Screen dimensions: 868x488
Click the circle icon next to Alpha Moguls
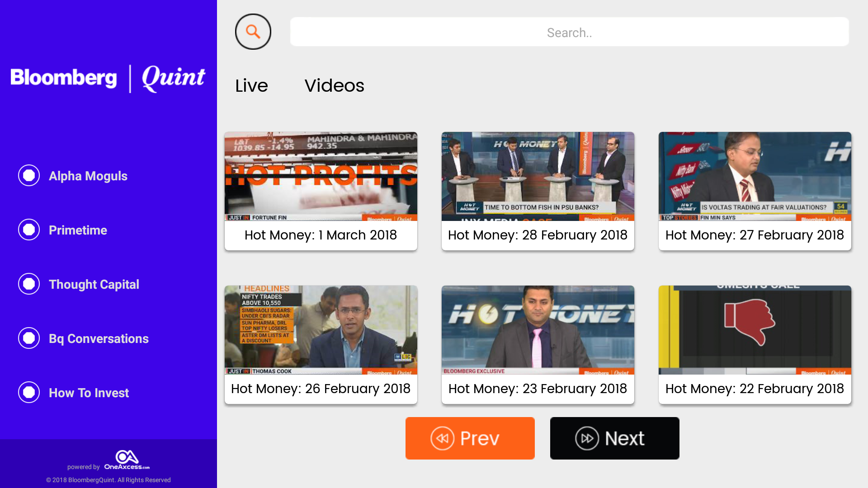point(28,175)
